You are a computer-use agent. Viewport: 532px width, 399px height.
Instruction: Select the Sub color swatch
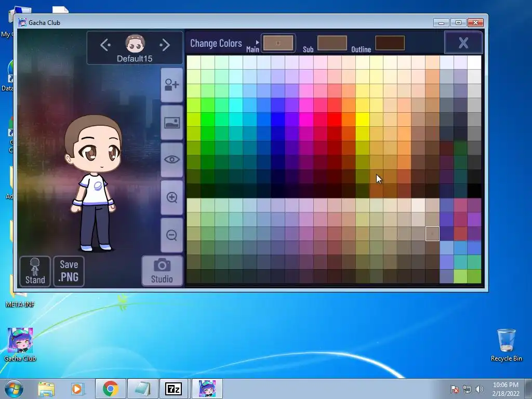(332, 43)
